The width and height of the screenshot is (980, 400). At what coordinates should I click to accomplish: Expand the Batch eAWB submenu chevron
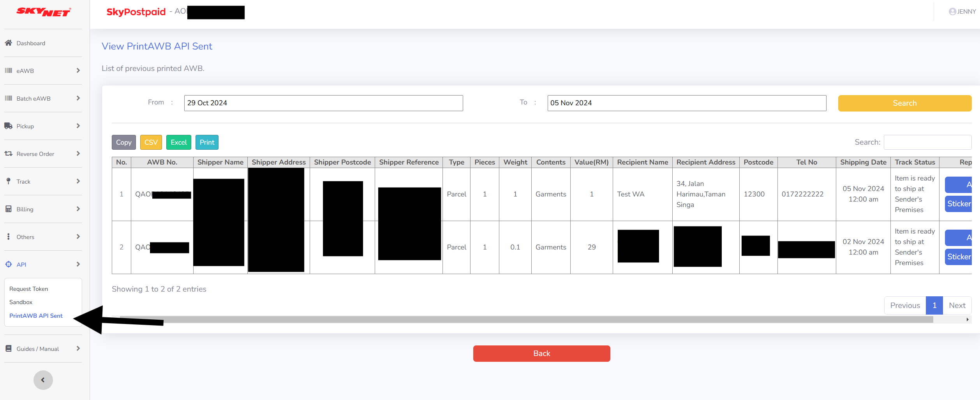78,98
